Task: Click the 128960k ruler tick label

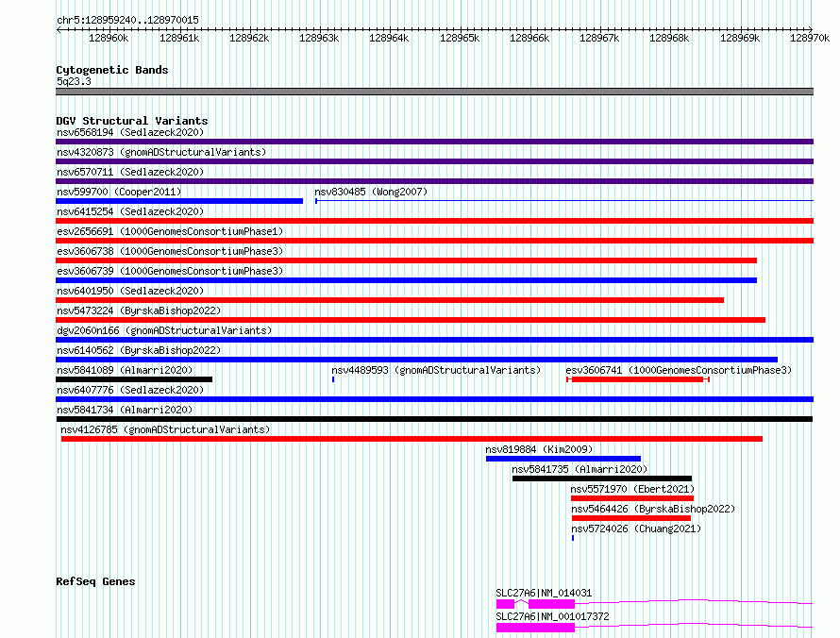Action: [109, 38]
